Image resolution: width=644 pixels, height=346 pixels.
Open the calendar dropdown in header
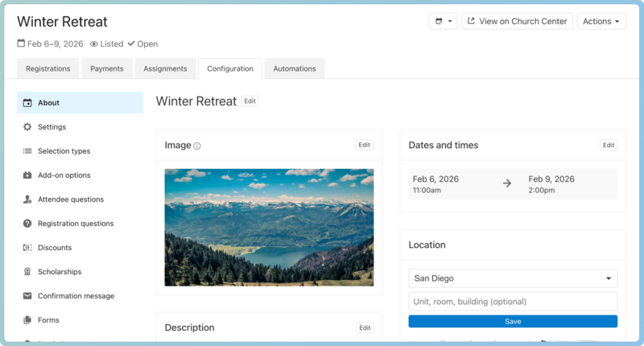443,22
